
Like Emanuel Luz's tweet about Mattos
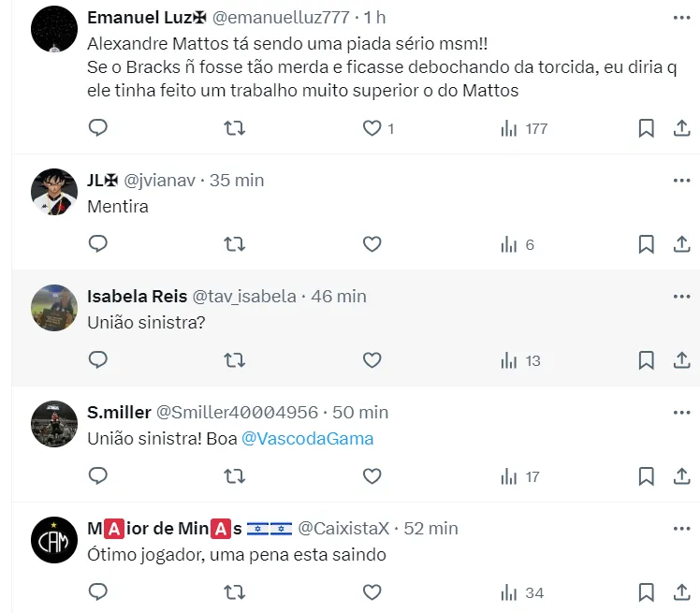(x=372, y=128)
